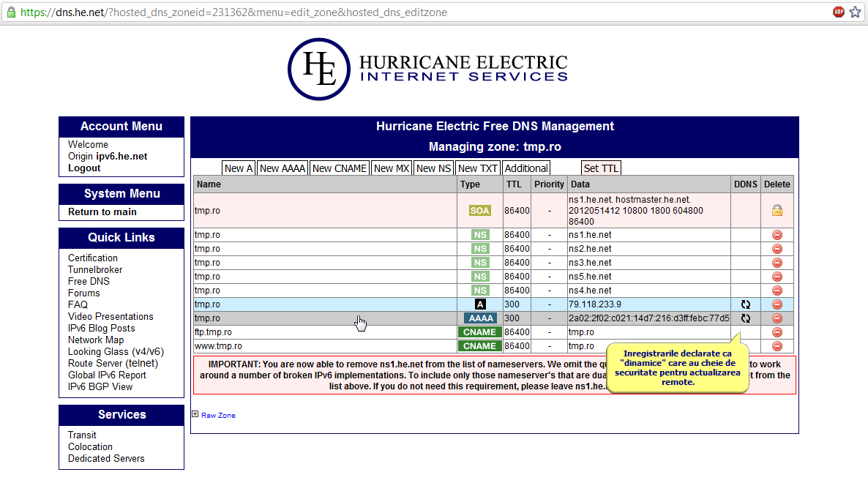Click the IPv6 address data cell
Screen dimensions: 868x483
648,318
